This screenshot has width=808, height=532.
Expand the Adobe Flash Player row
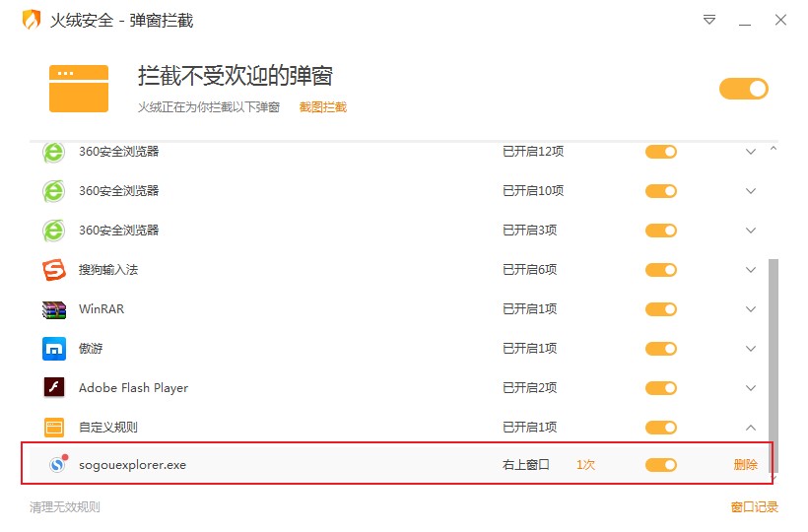tap(751, 388)
